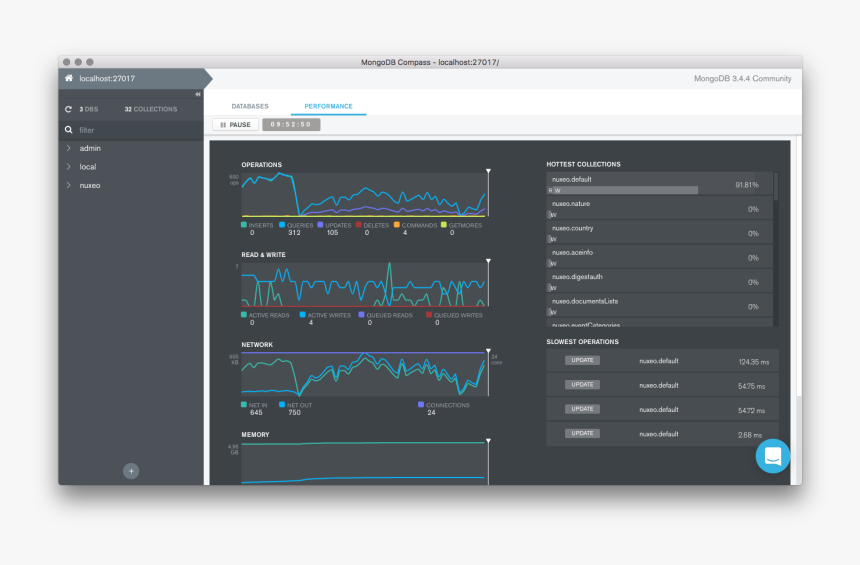Click the Network chart time marker
This screenshot has height=565, width=860.
point(488,352)
